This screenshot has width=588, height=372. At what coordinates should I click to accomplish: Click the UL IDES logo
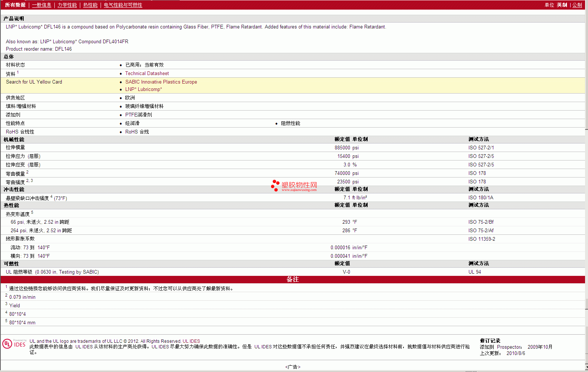coord(14,344)
